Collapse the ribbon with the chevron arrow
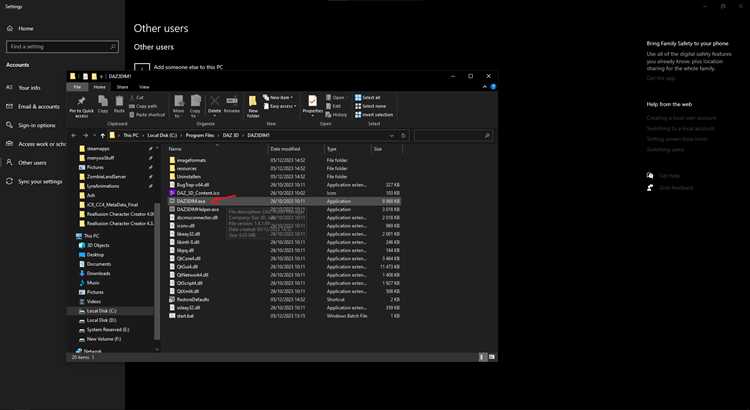Image resolution: width=750 pixels, height=410 pixels. point(485,87)
